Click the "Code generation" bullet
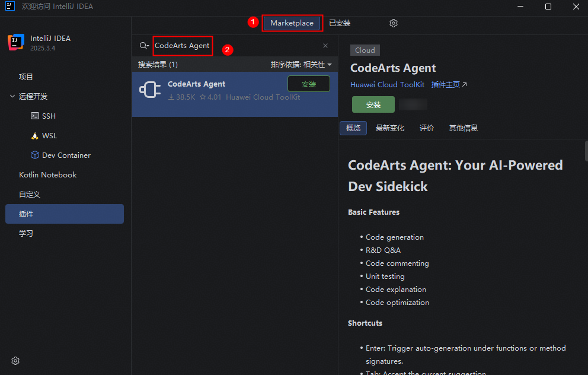Screen dimensions: 588x375 tap(395, 237)
